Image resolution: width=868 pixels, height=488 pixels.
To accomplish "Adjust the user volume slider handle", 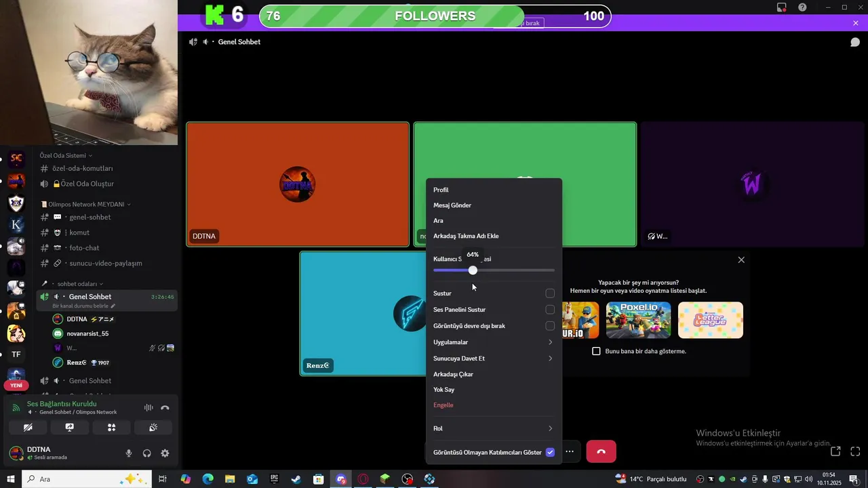I will pos(473,270).
